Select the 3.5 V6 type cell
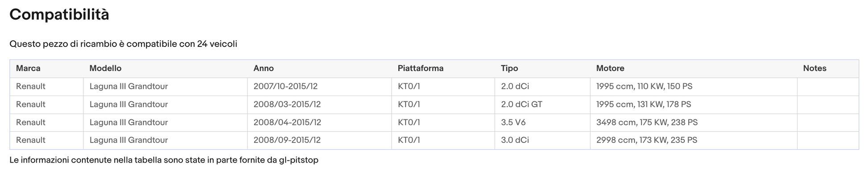This screenshot has height=172, width=868. 542,122
